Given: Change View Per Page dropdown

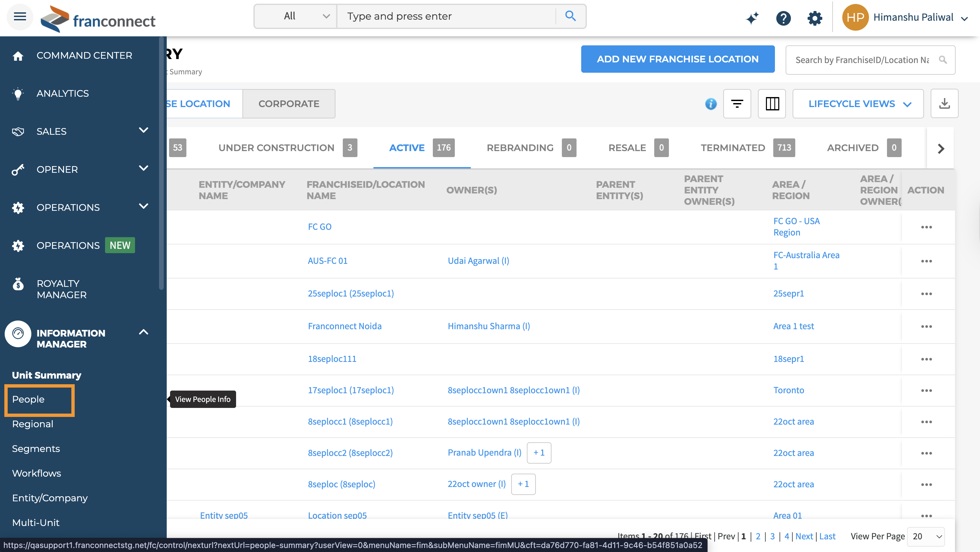Looking at the screenshot, I should [926, 536].
